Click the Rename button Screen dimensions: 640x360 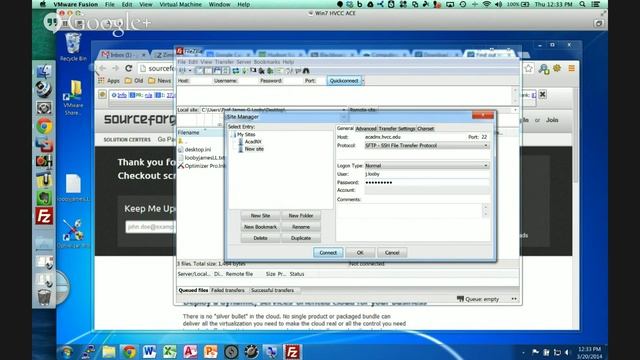[301, 227]
